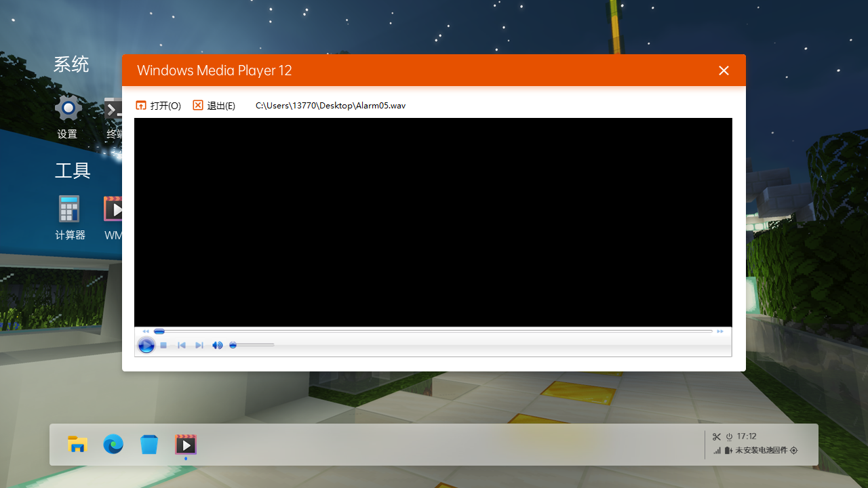Click the 工具 section heading
Viewport: 868px width, 488px height.
click(x=73, y=170)
